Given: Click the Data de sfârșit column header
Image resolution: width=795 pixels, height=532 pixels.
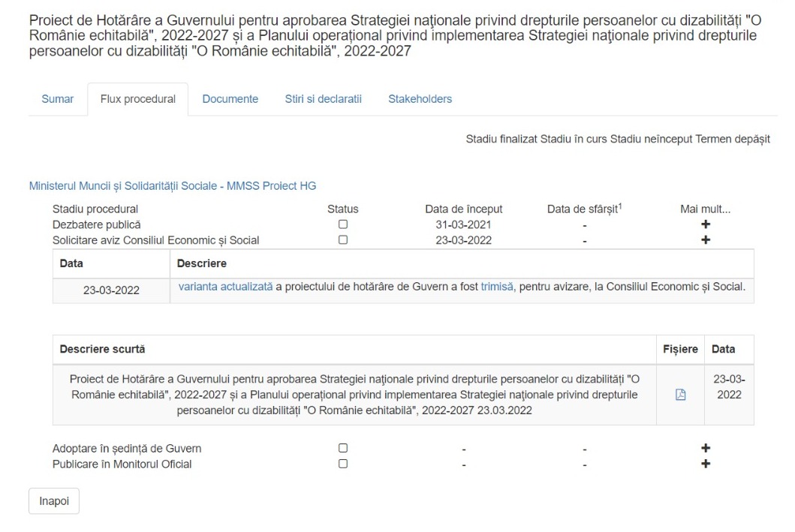Looking at the screenshot, I should [585, 209].
